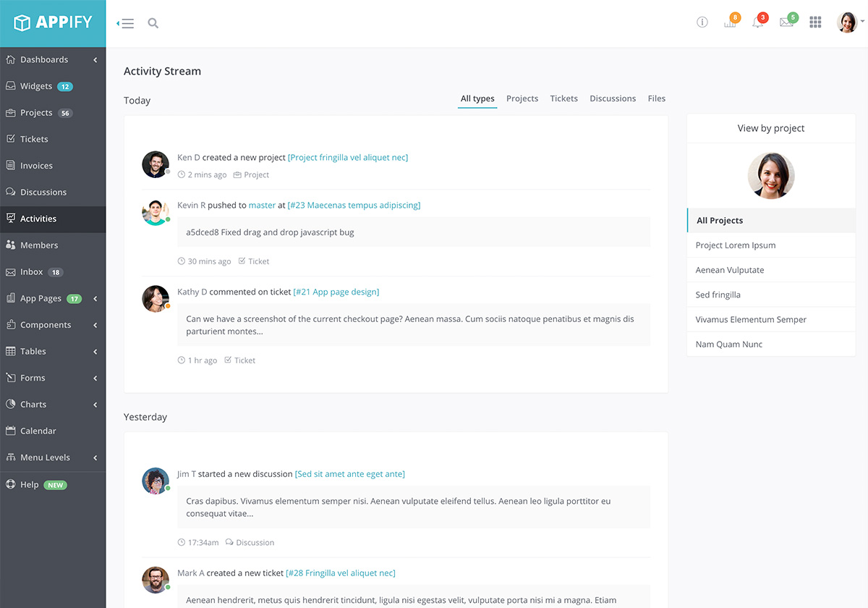The height and width of the screenshot is (608, 868).
Task: Switch to the Discussions filter tab
Action: 613,98
